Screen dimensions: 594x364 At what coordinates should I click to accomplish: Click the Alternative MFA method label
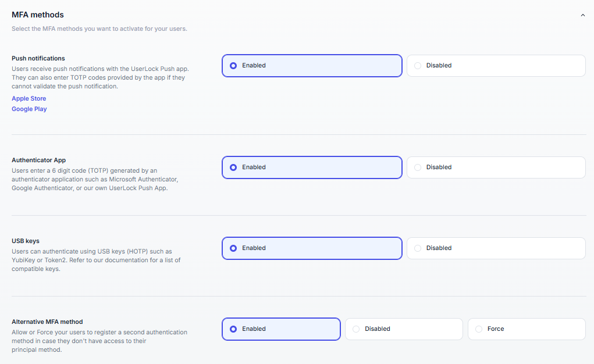point(47,322)
